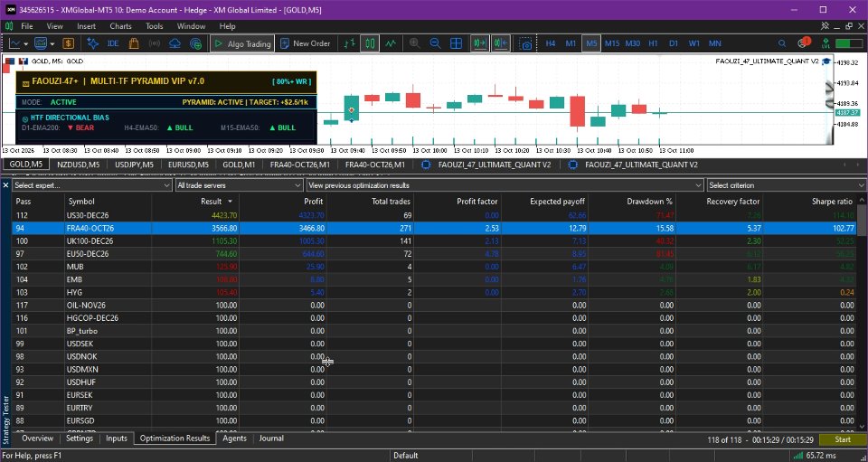The width and height of the screenshot is (868, 462).
Task: Select the MN timeframe button
Action: click(x=714, y=43)
